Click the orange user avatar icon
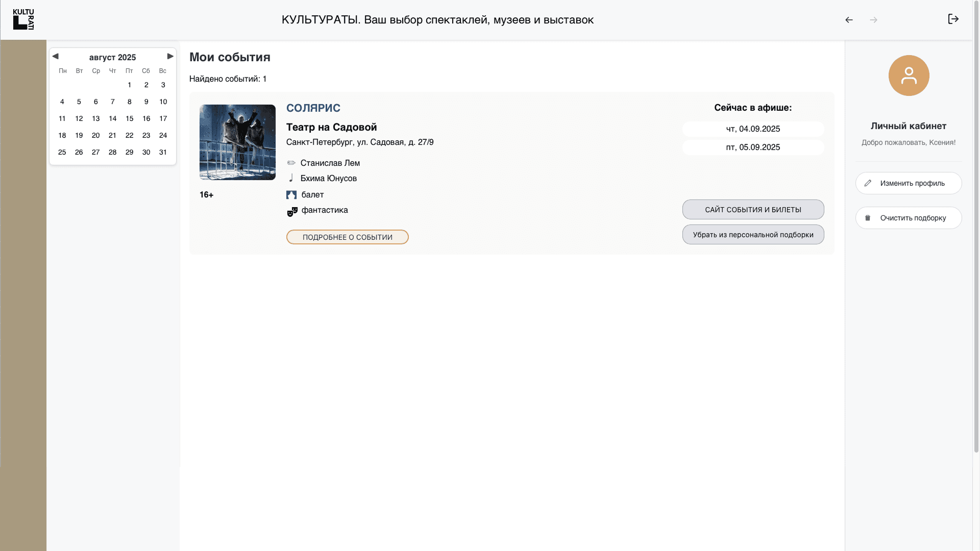Viewport: 980px width, 551px height. point(909,76)
